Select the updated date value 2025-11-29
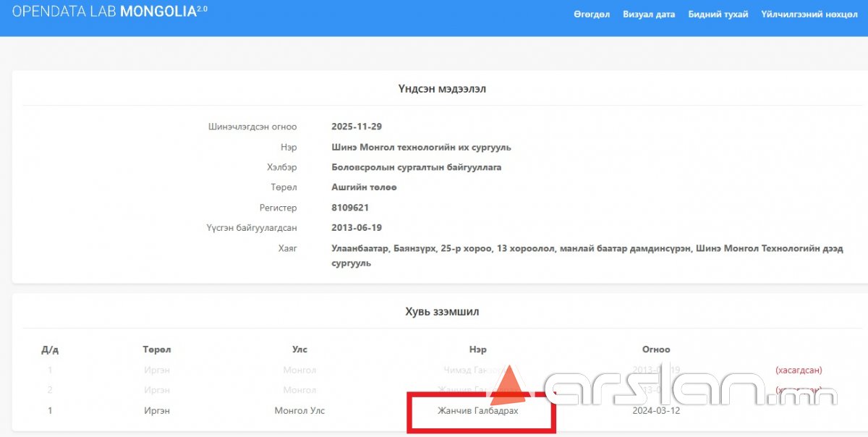868x437 pixels. 356,127
